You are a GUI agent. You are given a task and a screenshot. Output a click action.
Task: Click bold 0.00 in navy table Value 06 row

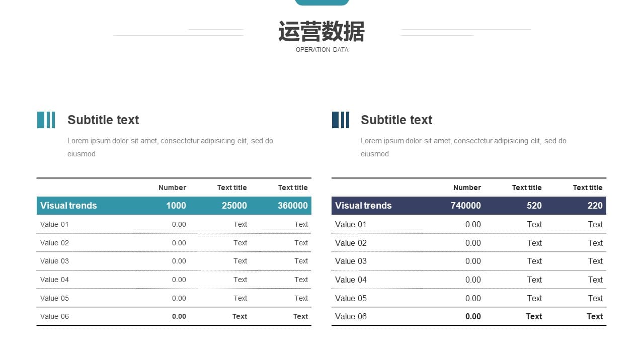(473, 316)
